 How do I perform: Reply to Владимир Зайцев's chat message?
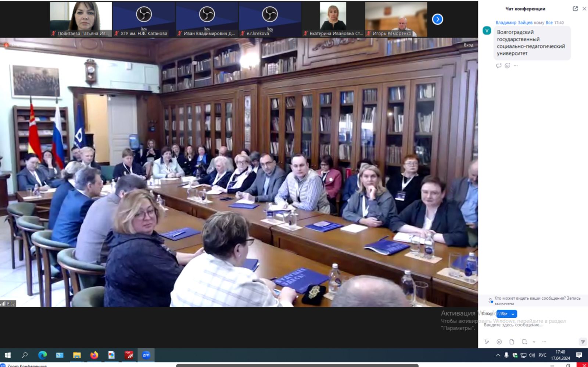(x=499, y=66)
